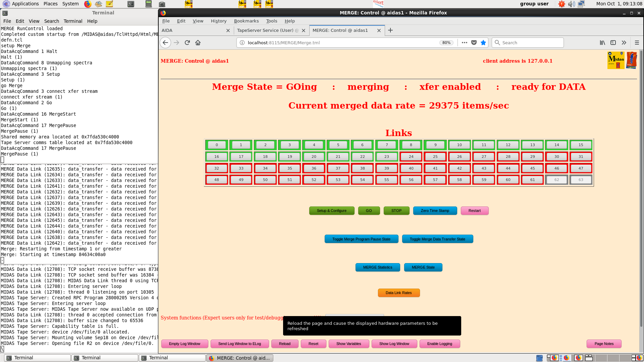Image resolution: width=644 pixels, height=362 pixels.
Task: Open a new tab with plus button
Action: 390,30
